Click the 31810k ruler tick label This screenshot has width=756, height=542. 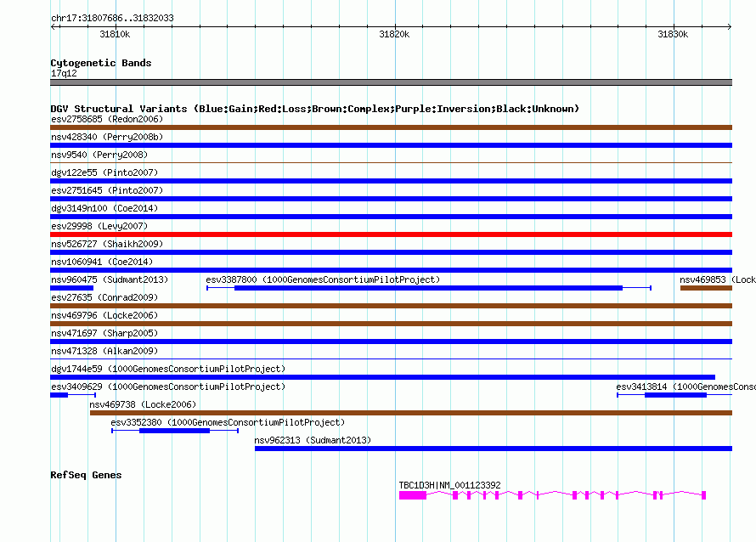point(115,34)
